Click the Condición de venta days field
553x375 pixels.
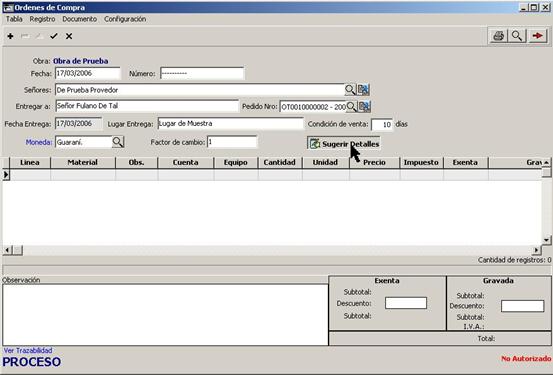tap(382, 125)
